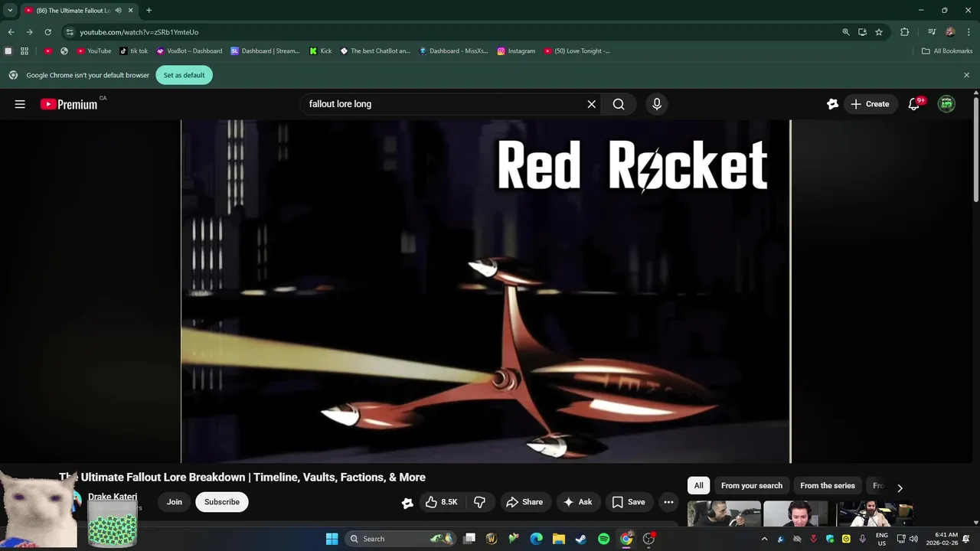Image resolution: width=980 pixels, height=551 pixels.
Task: Select the From your search chip
Action: pyautogui.click(x=752, y=486)
